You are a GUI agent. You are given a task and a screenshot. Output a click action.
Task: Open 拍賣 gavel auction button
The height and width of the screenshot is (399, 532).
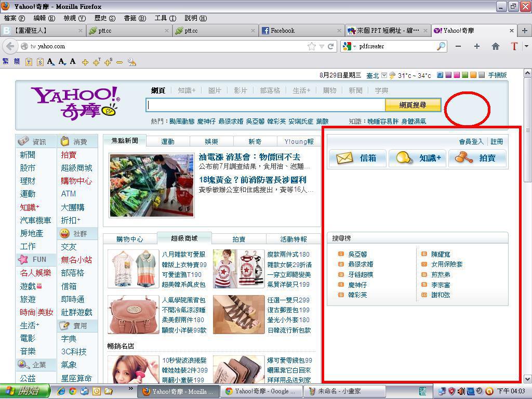coord(477,158)
